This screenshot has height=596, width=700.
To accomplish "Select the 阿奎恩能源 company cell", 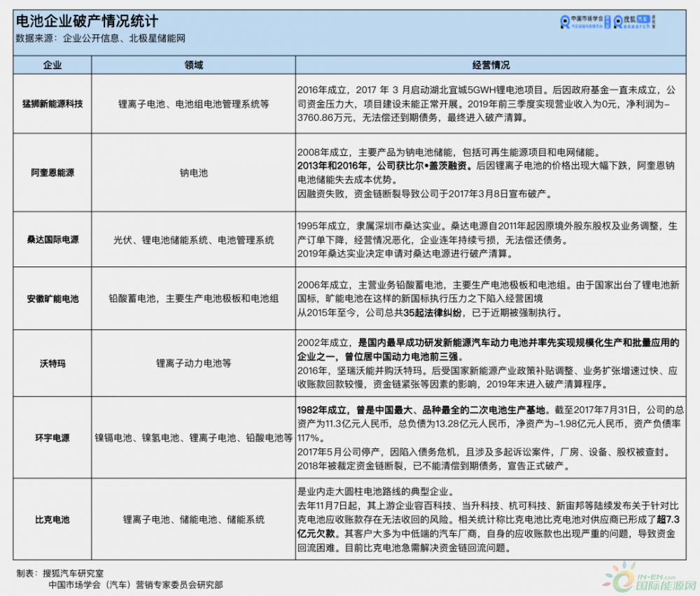I will pyautogui.click(x=52, y=173).
